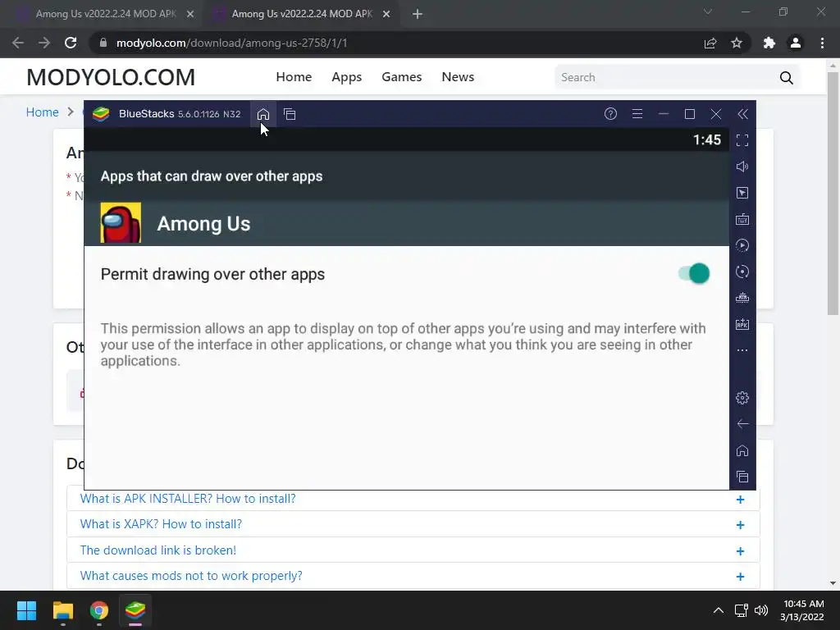The image size is (840, 630).
Task: Click the taskbar volume icon
Action: pos(761,610)
